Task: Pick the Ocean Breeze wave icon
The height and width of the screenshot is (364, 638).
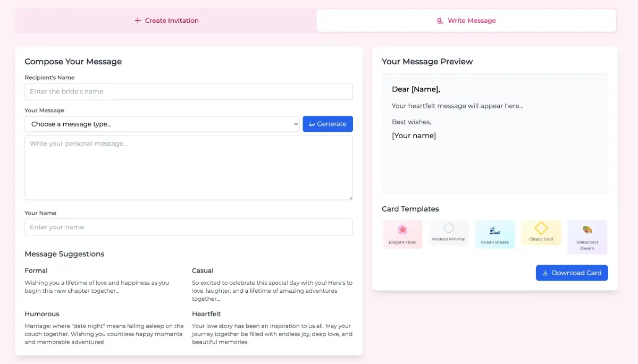Action: click(x=495, y=230)
